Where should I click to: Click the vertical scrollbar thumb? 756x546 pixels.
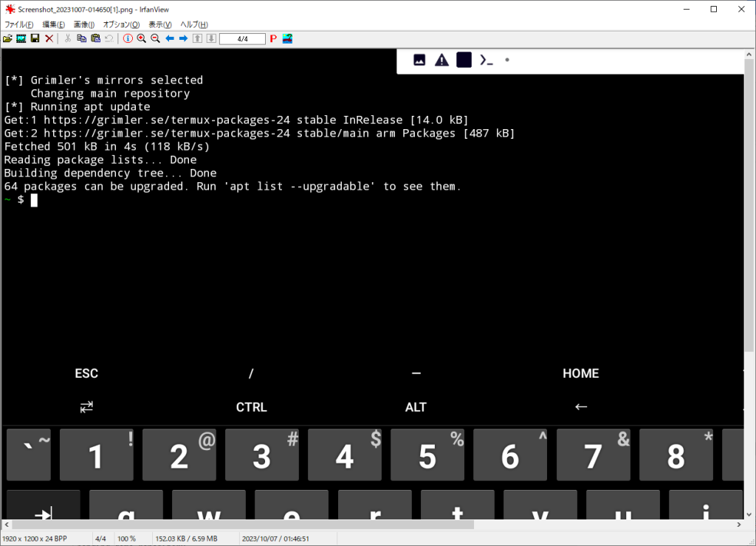coord(749,206)
